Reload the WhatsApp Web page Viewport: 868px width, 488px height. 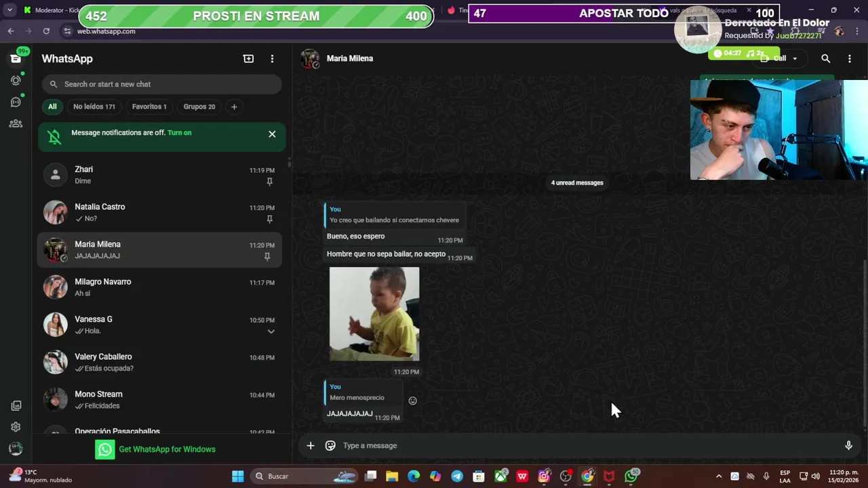click(46, 31)
